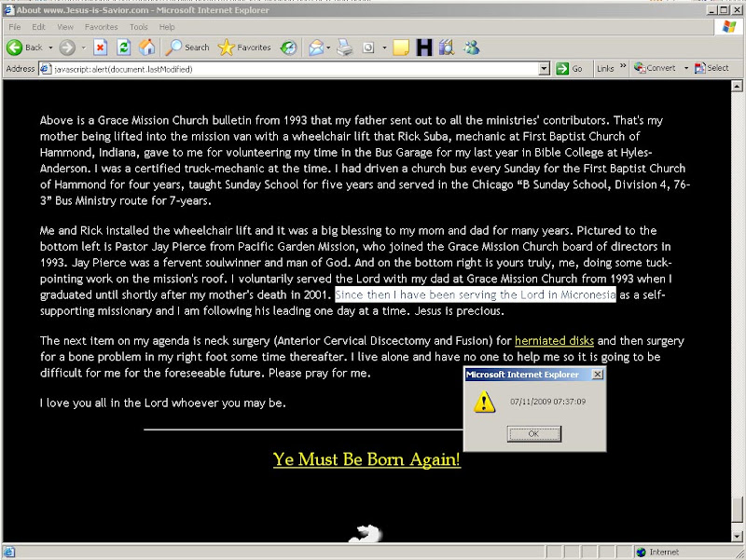
Task: Click the white animal image at page bottom
Action: [365, 533]
